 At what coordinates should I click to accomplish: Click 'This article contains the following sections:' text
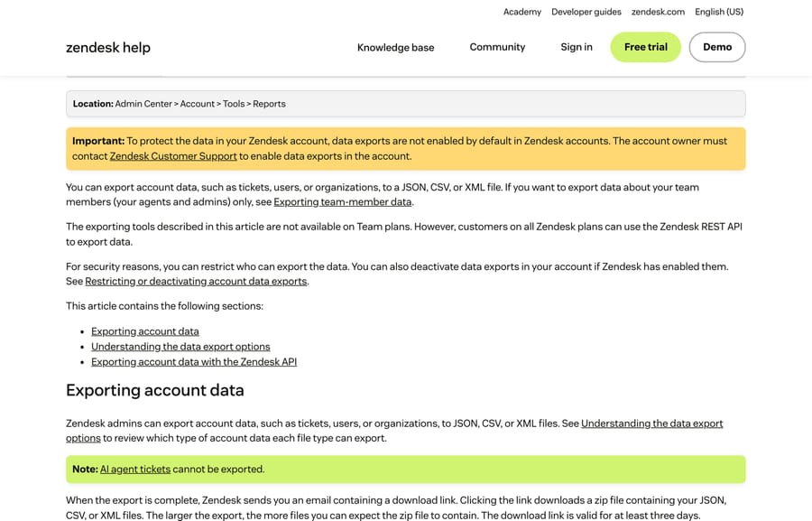point(165,306)
